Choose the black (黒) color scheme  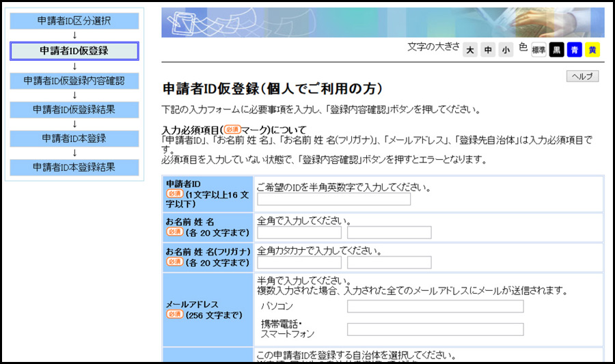coord(556,50)
